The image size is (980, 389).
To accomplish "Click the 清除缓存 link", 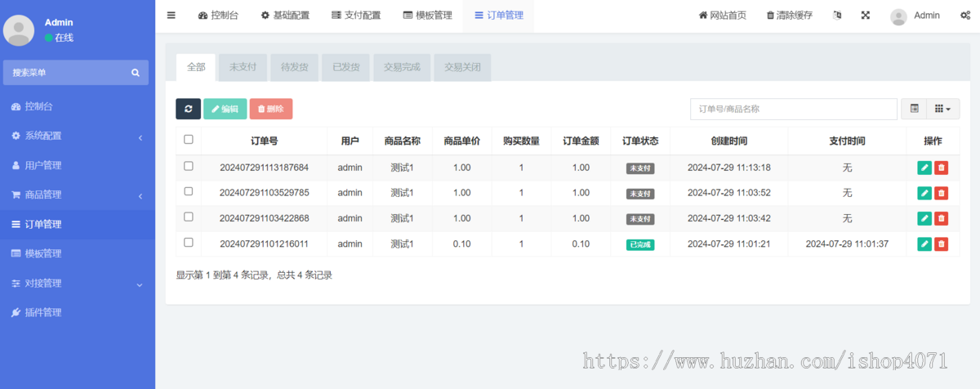I will [789, 16].
